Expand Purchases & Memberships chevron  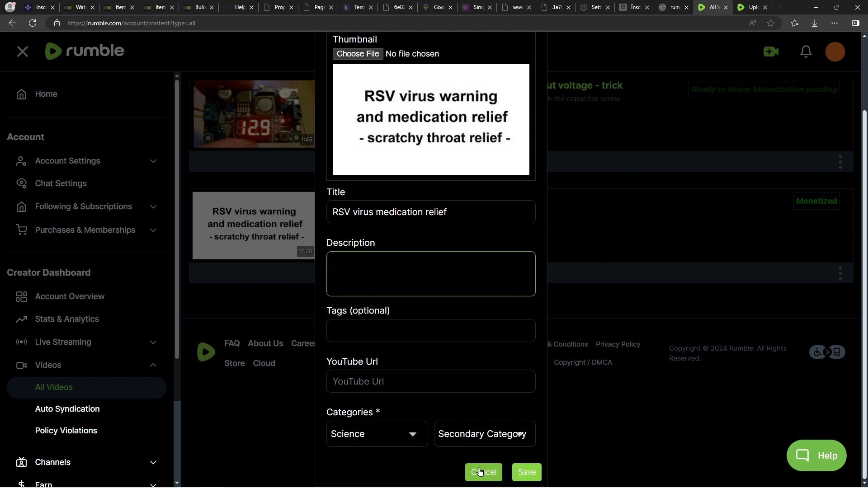153,230
